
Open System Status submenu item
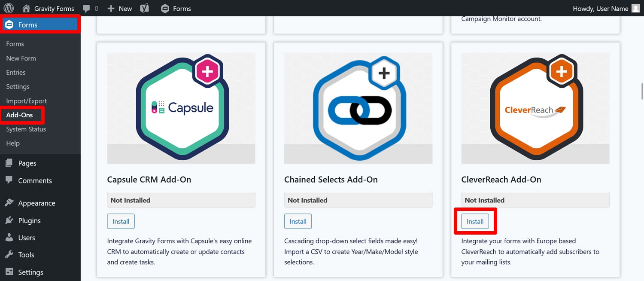26,129
